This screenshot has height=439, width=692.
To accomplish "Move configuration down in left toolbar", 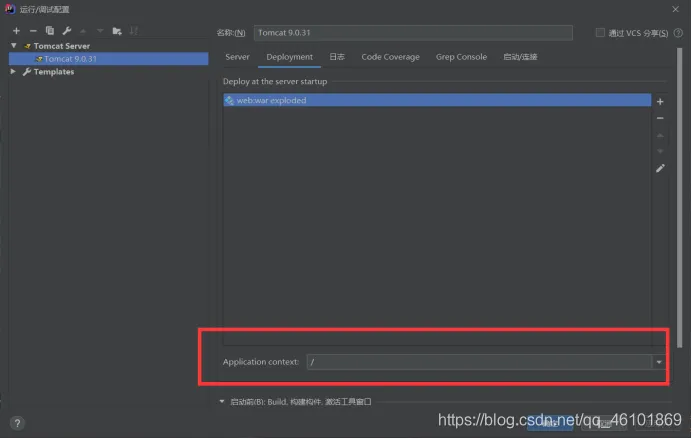I will pyautogui.click(x=100, y=31).
